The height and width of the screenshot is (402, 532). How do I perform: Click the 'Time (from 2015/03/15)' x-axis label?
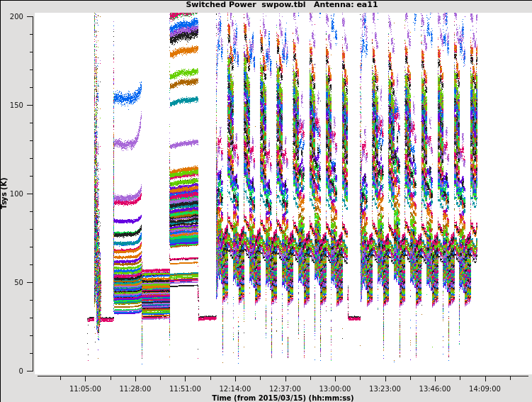(282, 398)
